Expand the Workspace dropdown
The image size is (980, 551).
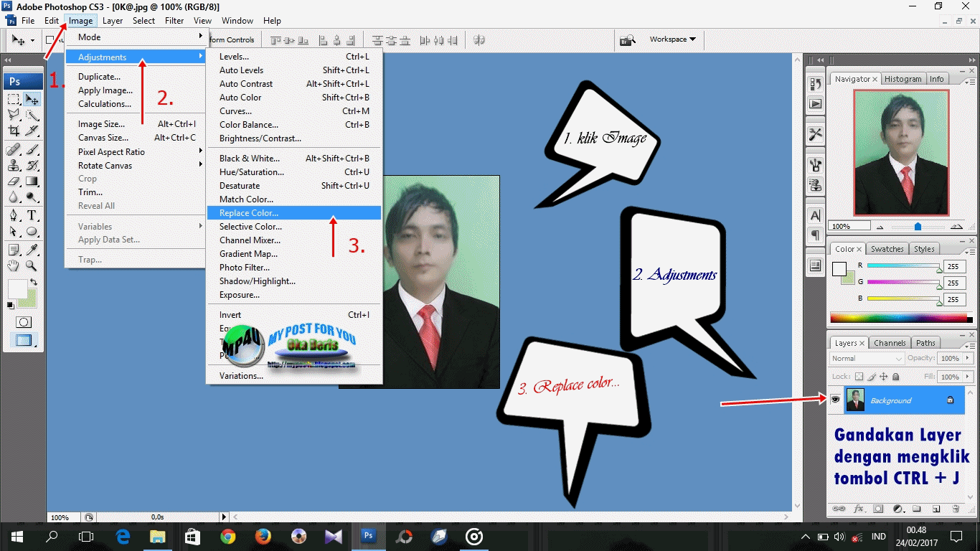click(x=672, y=39)
